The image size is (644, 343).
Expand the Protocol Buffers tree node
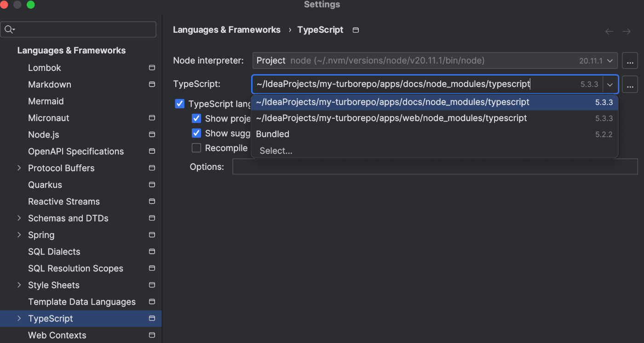click(x=19, y=168)
